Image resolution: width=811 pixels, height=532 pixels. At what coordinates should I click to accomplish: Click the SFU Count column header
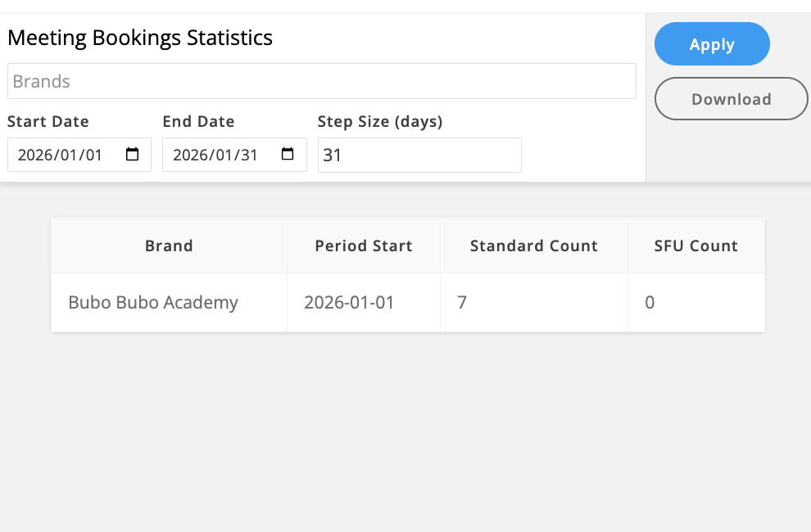click(x=696, y=246)
